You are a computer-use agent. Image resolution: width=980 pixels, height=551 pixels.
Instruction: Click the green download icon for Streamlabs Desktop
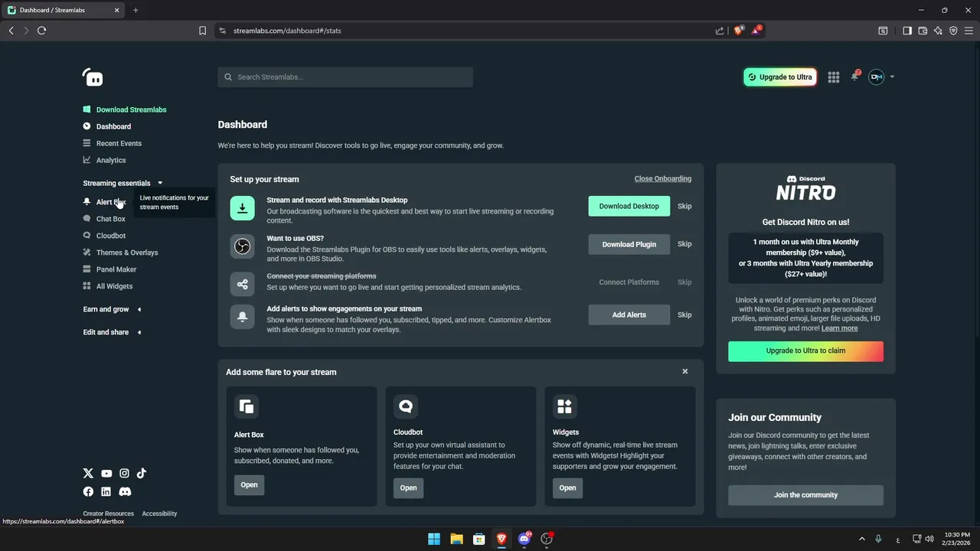click(x=242, y=208)
